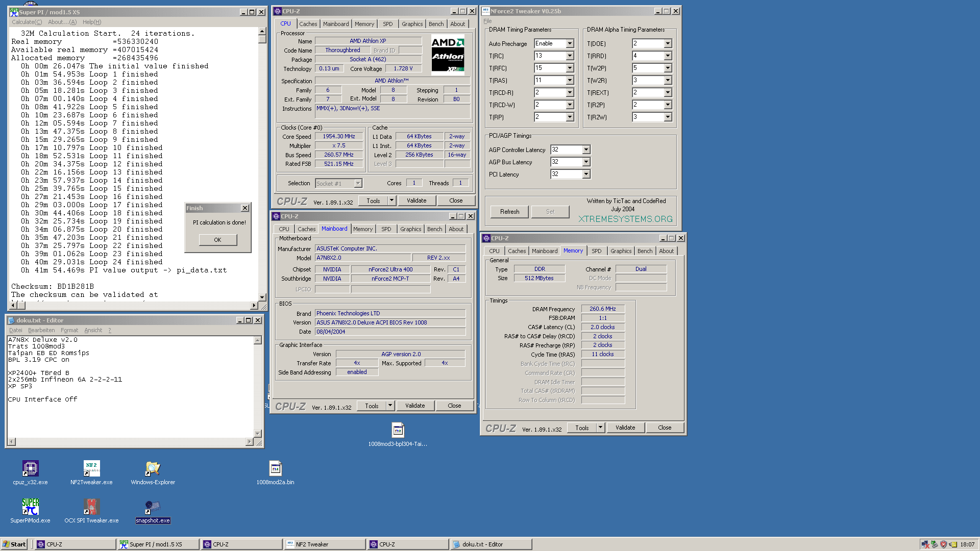980x551 pixels.
Task: Open the Socket #1 selection dropdown
Action: click(x=358, y=184)
